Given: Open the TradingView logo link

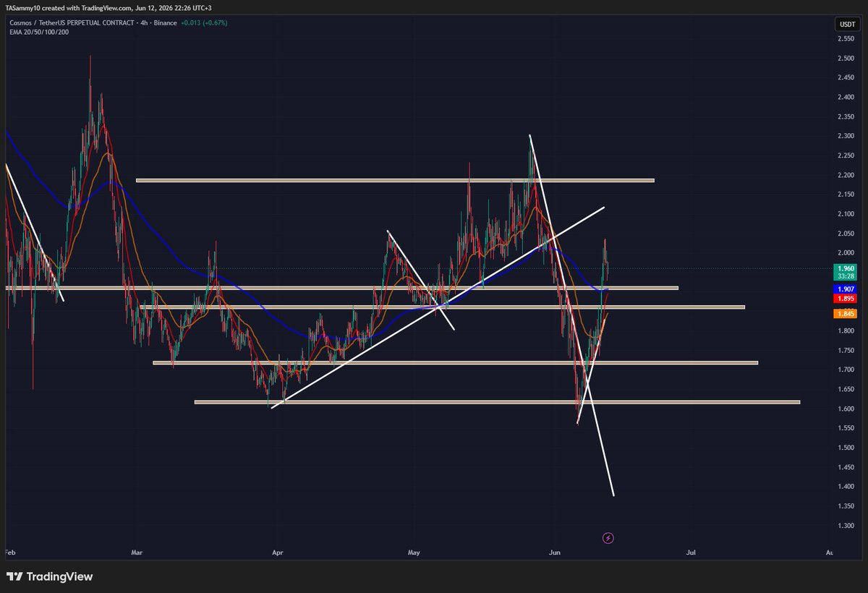Looking at the screenshot, I should 50,577.
